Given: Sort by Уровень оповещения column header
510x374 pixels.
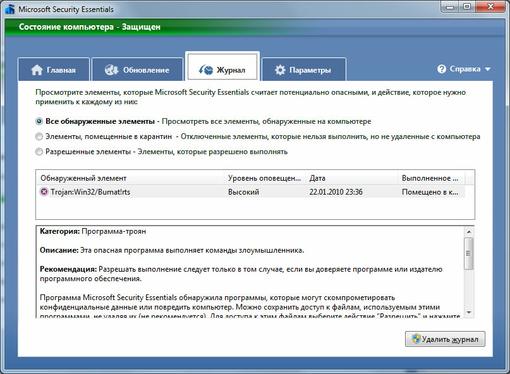Looking at the screenshot, I should (x=266, y=178).
